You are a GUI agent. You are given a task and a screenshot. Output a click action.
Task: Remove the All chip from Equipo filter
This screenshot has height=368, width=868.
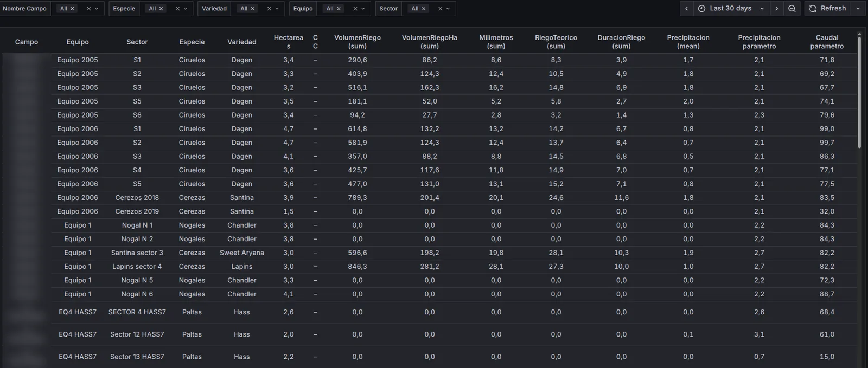(x=339, y=9)
